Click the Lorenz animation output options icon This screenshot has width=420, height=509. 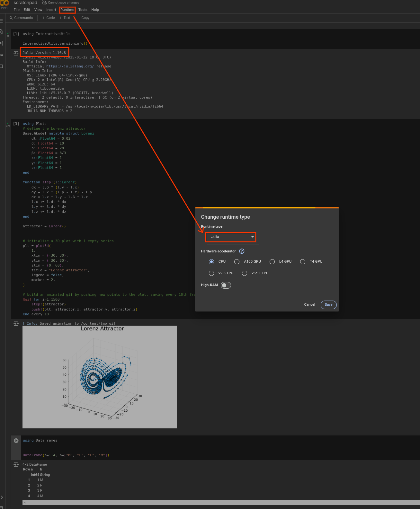pyautogui.click(x=16, y=323)
